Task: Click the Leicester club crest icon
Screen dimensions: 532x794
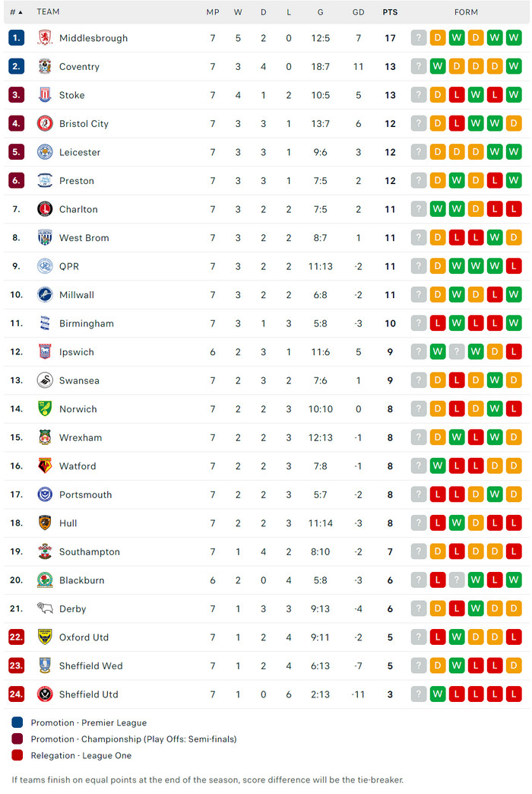Action: 45,152
